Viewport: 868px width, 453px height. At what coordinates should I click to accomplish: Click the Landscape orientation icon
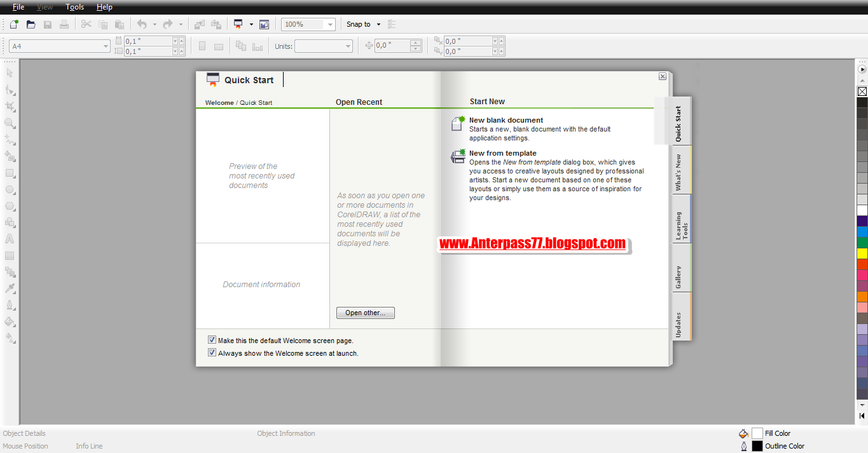(219, 46)
